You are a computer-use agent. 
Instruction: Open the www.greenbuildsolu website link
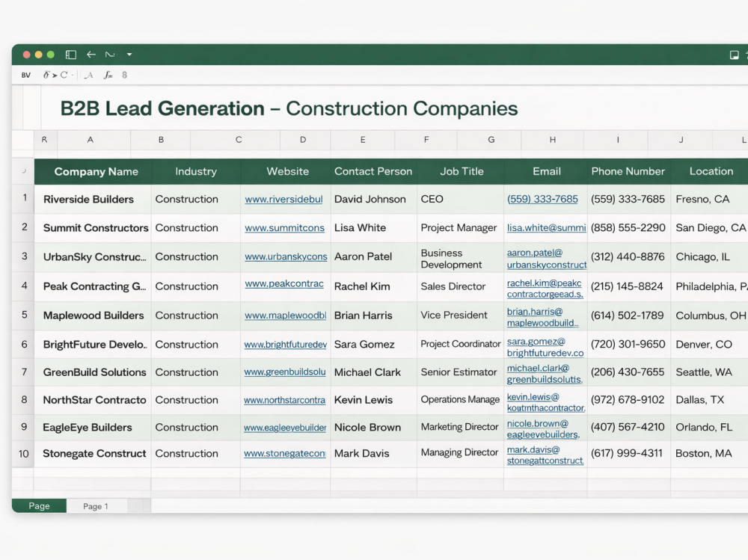pos(285,372)
